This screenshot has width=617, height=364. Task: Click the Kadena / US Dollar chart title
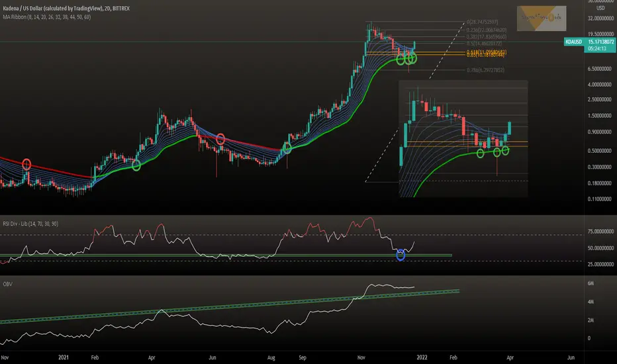click(66, 8)
